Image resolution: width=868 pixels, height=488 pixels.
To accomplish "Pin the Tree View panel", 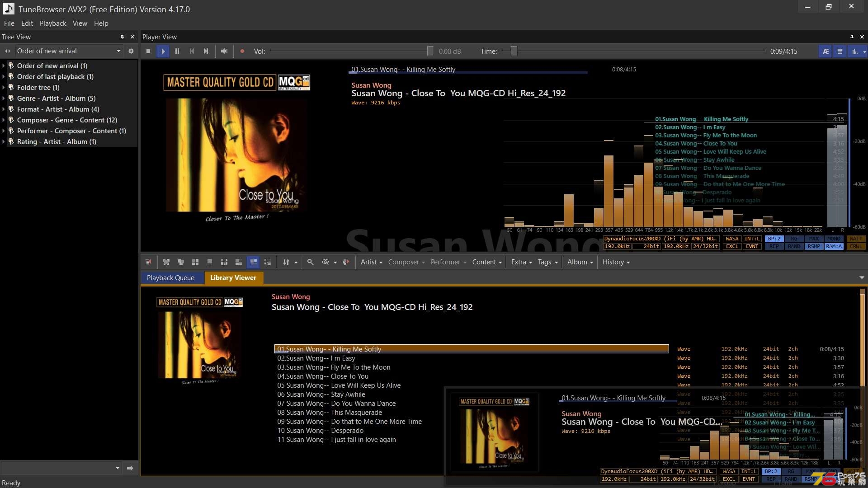I will 122,37.
